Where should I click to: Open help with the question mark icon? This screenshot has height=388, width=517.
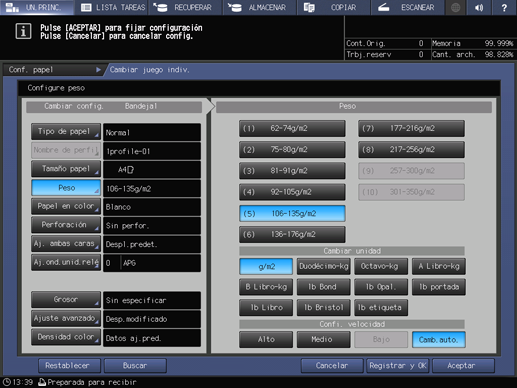(504, 7)
